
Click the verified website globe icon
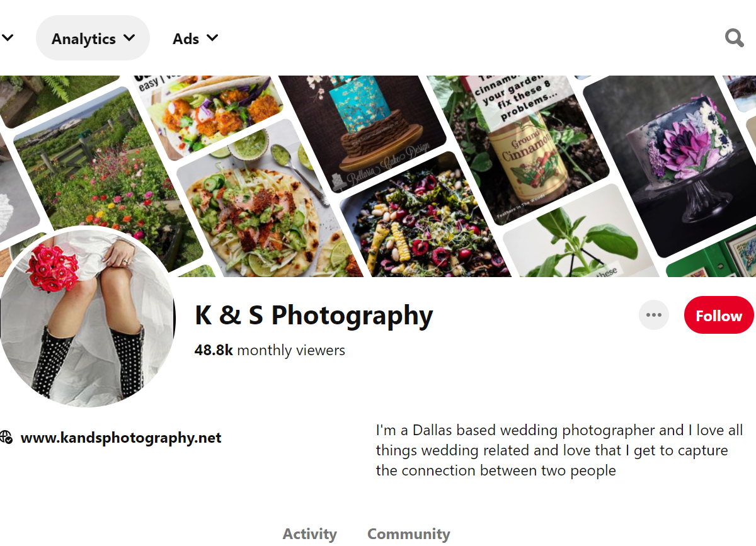(x=6, y=438)
